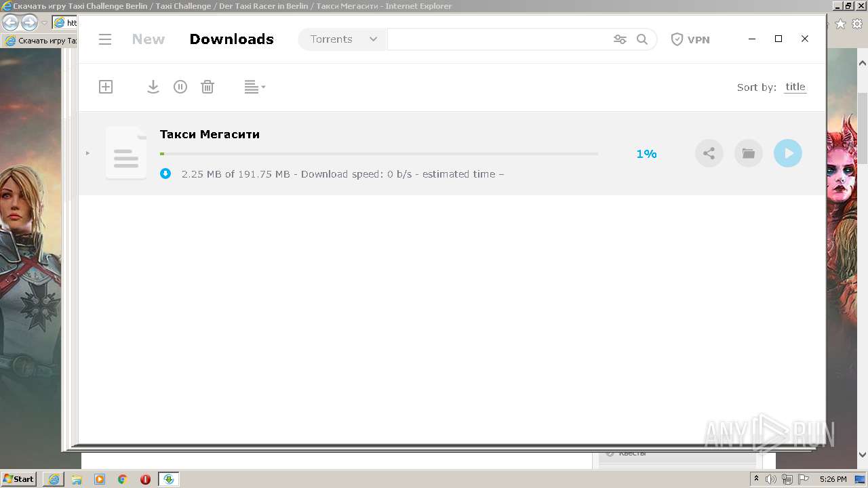Select the Такси Мегасити torrent title
Image resolution: width=868 pixels, height=488 pixels.
click(210, 134)
